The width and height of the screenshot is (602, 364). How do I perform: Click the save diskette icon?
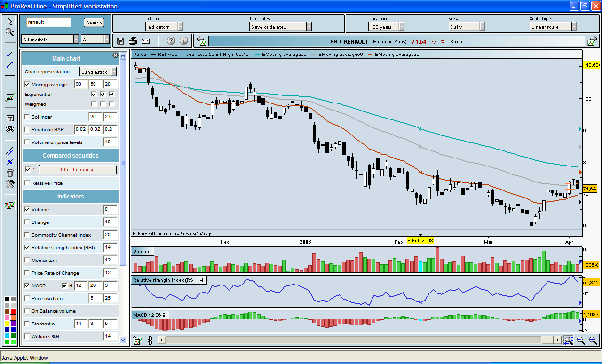[x=120, y=41]
